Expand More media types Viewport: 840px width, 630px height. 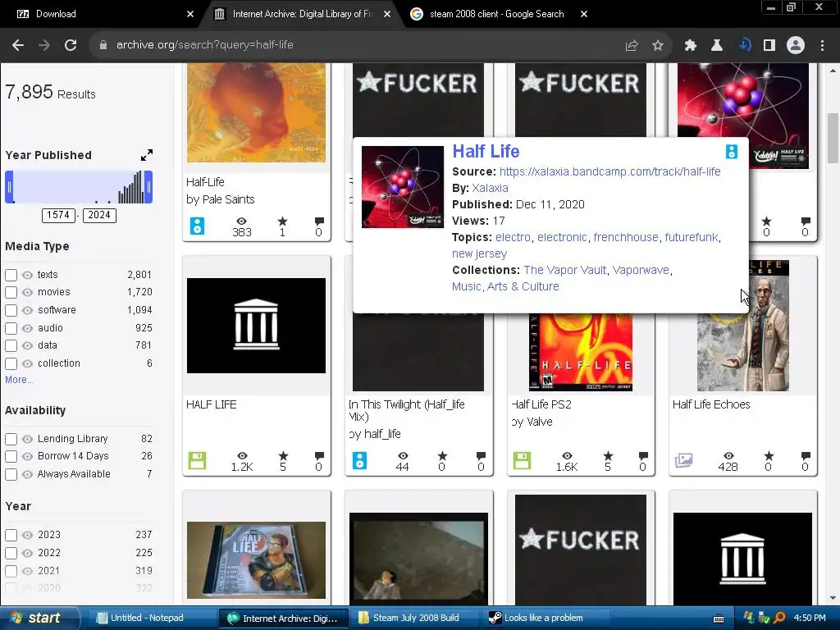[x=20, y=380]
